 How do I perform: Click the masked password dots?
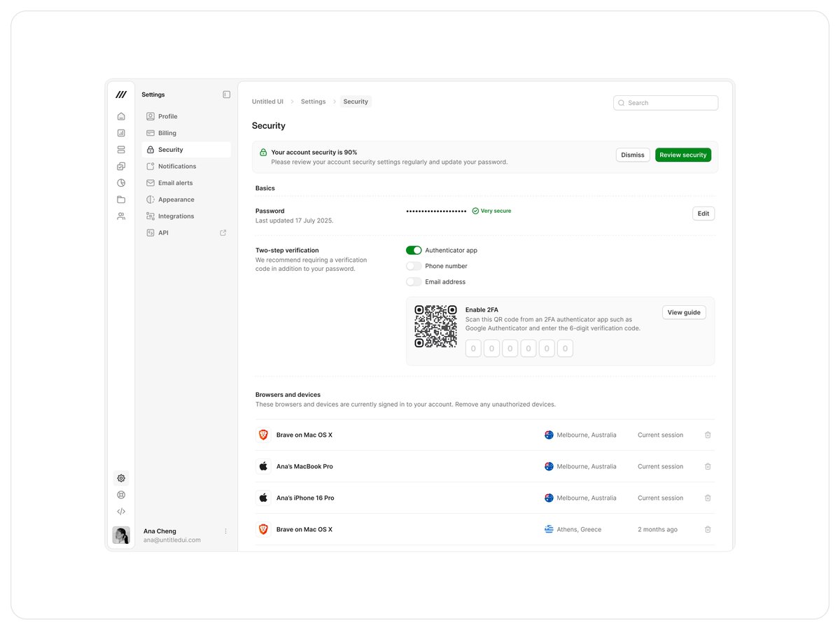tap(436, 211)
